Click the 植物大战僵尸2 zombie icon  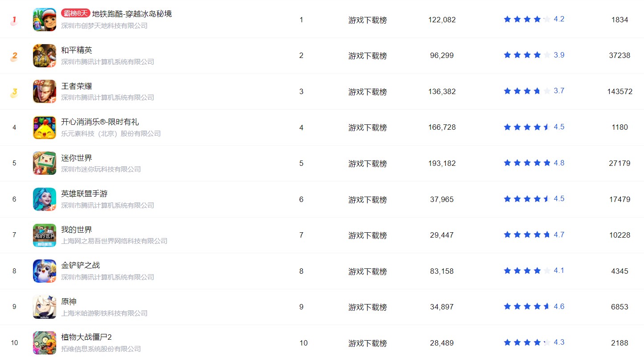(x=45, y=343)
